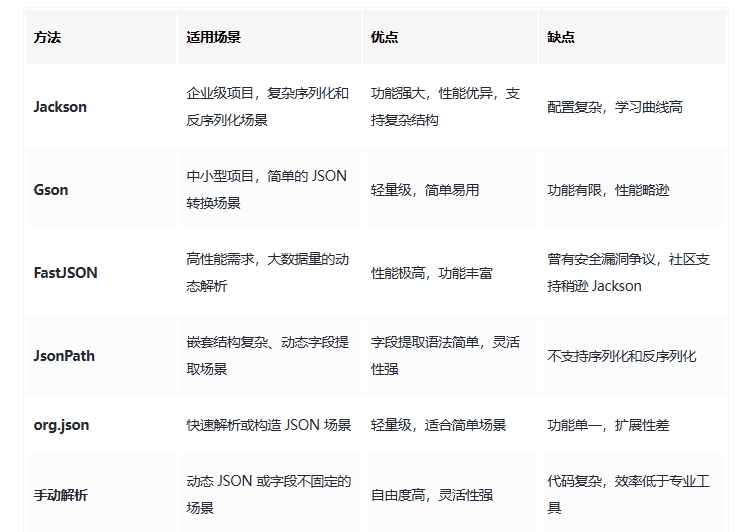Click the 缺点 column header

point(632,37)
